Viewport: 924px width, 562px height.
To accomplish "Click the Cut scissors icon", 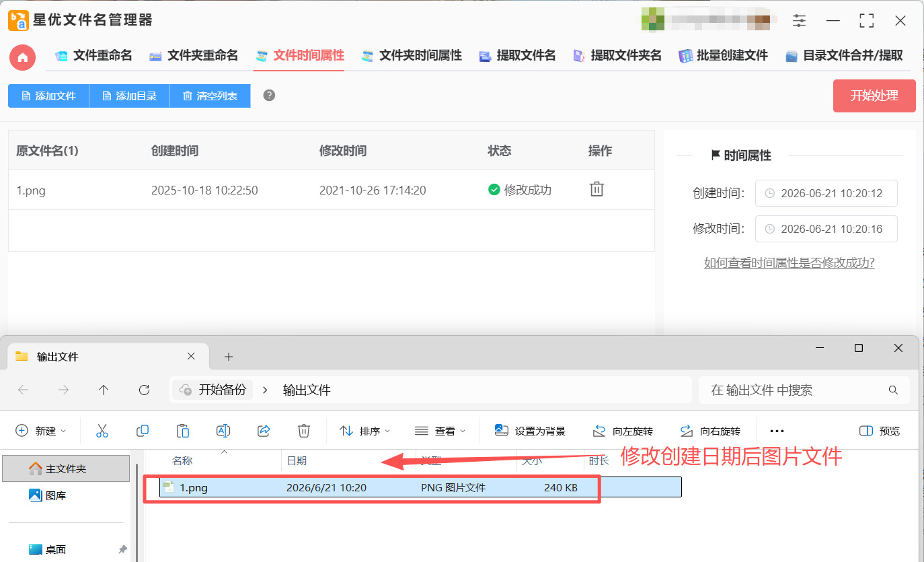I will [102, 431].
